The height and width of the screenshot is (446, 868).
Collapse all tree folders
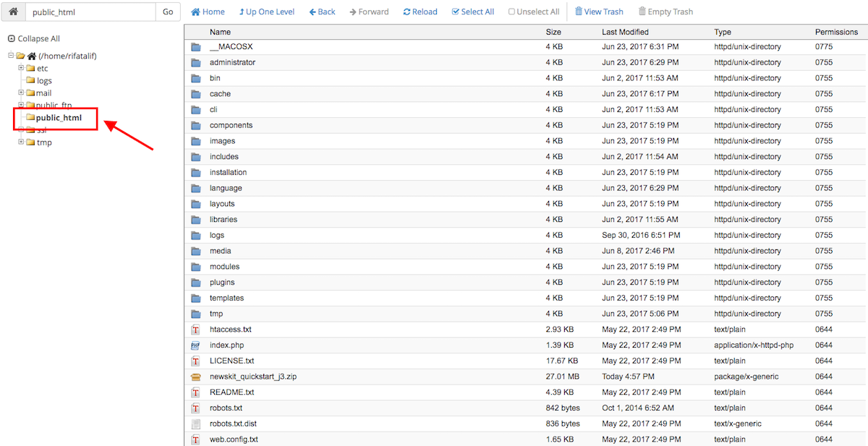point(33,38)
